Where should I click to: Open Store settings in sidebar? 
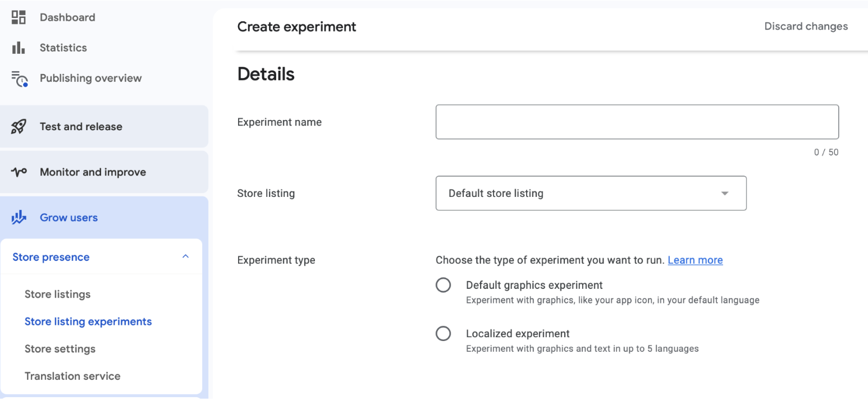point(60,349)
